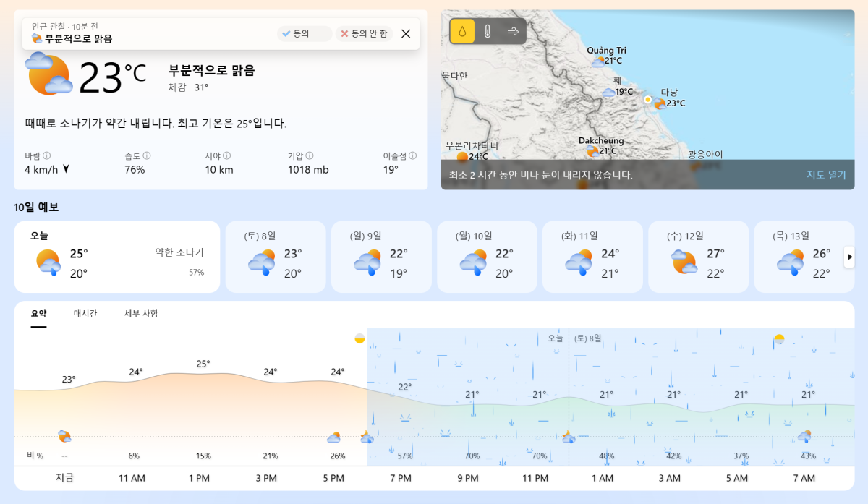
Task: Select the 오늘 forecast card
Action: pyautogui.click(x=117, y=257)
